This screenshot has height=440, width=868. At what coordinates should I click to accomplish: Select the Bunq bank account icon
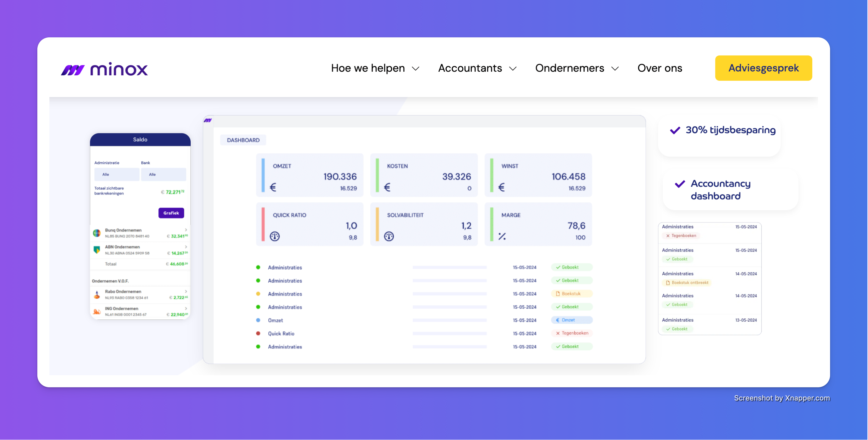pos(97,232)
